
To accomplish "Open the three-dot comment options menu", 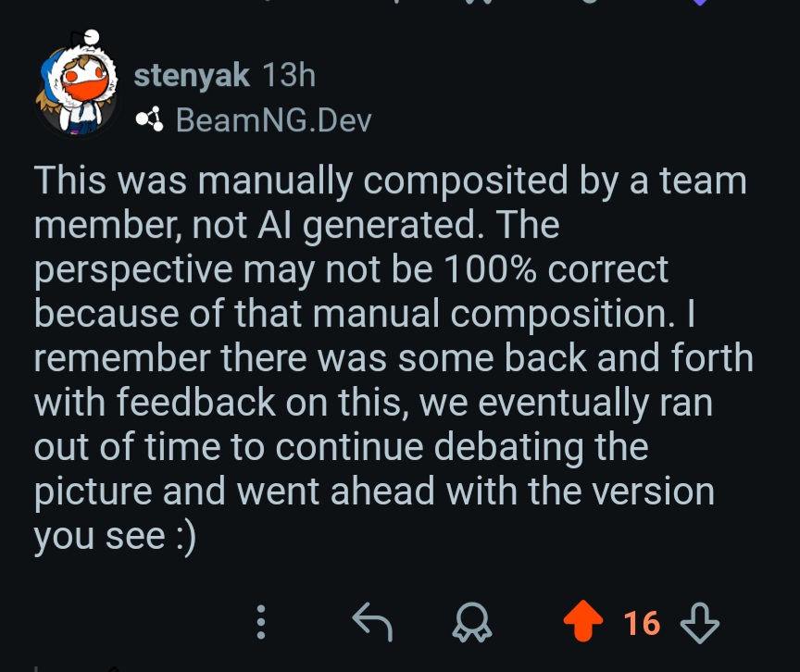I will pyautogui.click(x=261, y=623).
